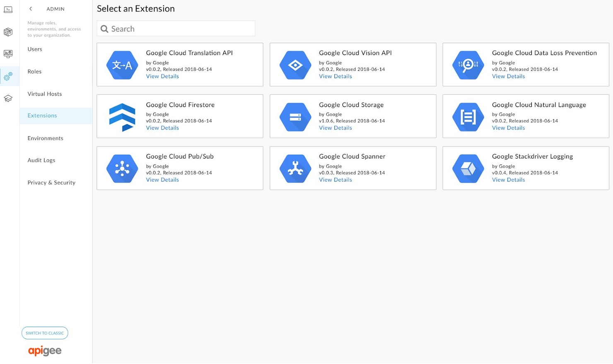Select the Develop terminal icon in sidebar
The image size is (613, 364).
(x=8, y=10)
